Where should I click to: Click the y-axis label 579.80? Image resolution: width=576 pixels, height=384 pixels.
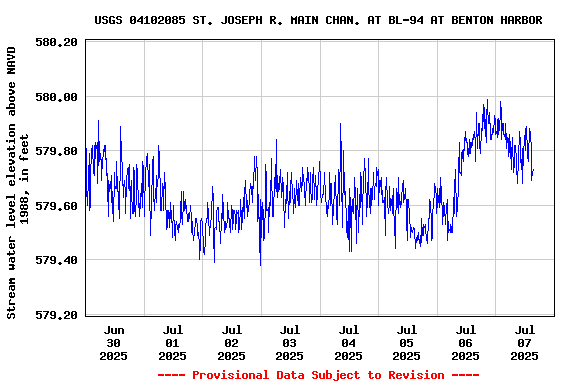pyautogui.click(x=57, y=151)
